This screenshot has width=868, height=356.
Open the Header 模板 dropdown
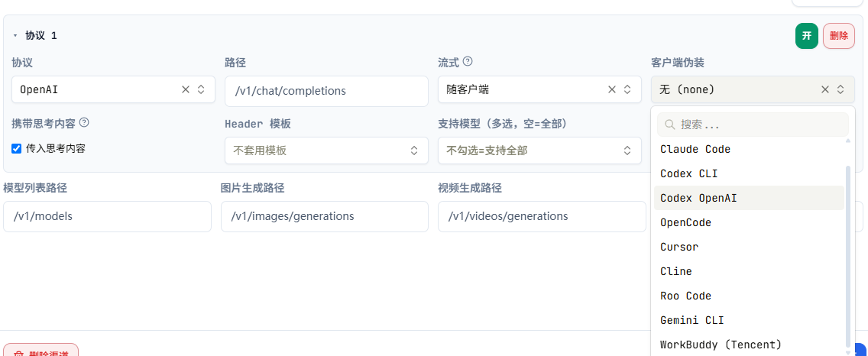pos(326,150)
